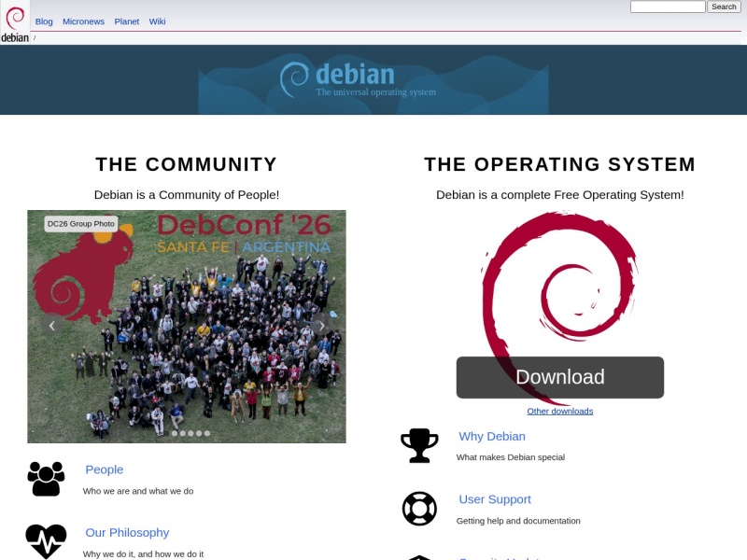
Task: Click 'What makes Debian special' text
Action: pyautogui.click(x=510, y=457)
